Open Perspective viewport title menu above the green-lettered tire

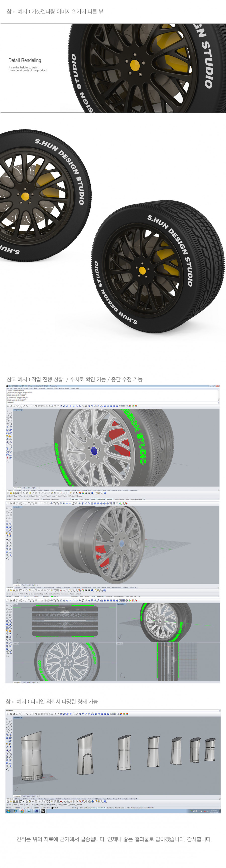pyautogui.click(x=18, y=410)
